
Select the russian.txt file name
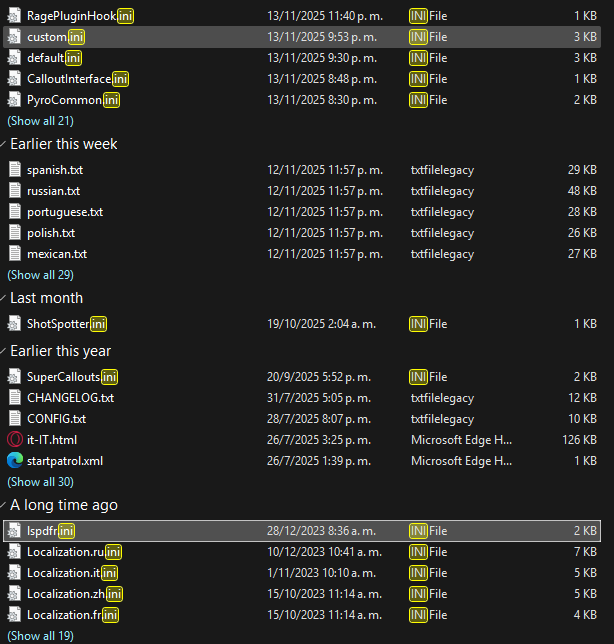tap(54, 191)
